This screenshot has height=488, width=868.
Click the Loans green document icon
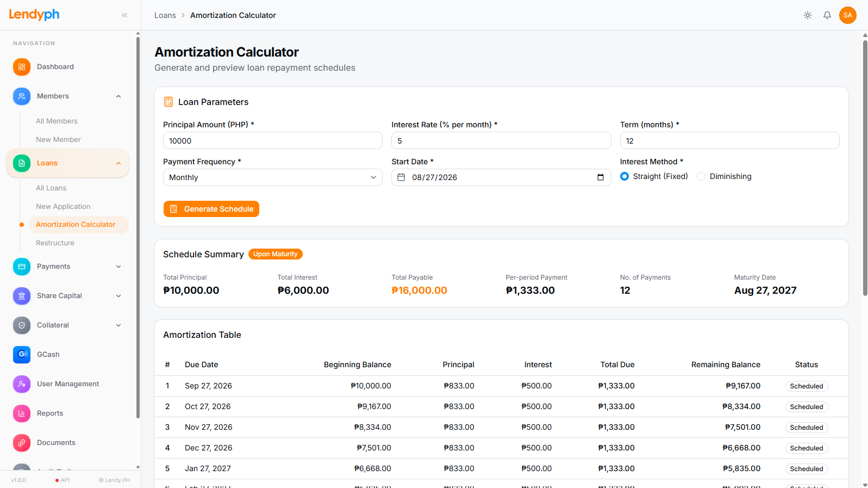pyautogui.click(x=22, y=163)
